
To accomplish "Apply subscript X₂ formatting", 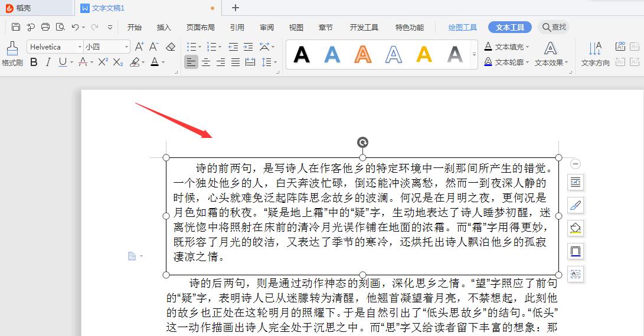I will click(118, 62).
